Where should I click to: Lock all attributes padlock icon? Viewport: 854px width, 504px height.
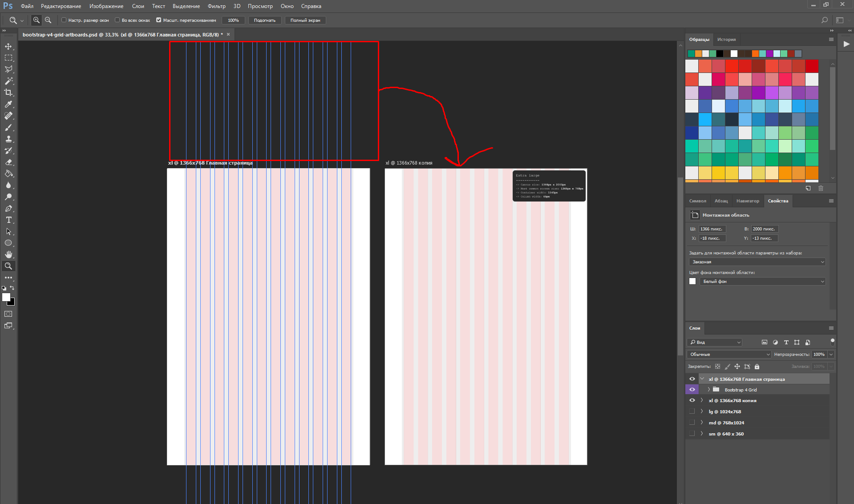[757, 367]
